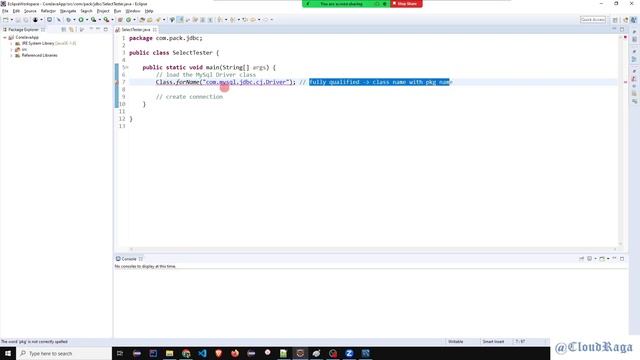Image resolution: width=640 pixels, height=360 pixels.
Task: Click the taskbar 'Type here to search' box
Action: tap(64, 353)
